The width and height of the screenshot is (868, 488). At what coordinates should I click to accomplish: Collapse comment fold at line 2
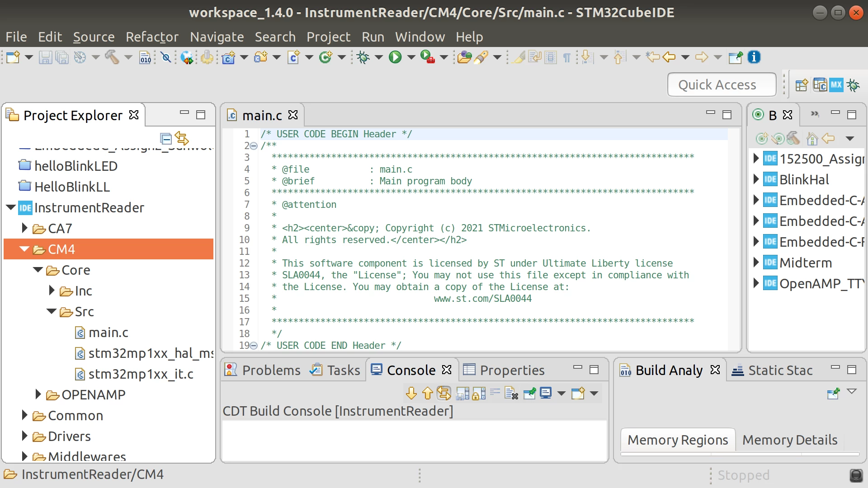[254, 146]
